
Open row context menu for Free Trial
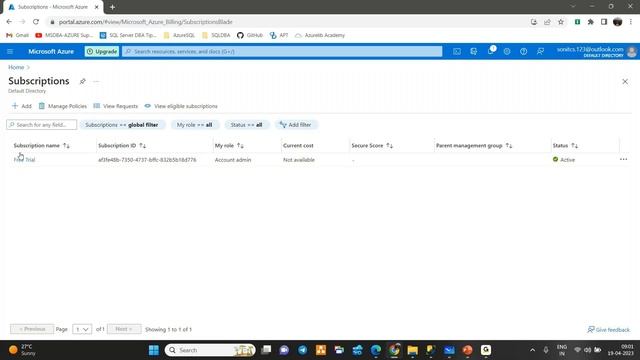pos(623,160)
